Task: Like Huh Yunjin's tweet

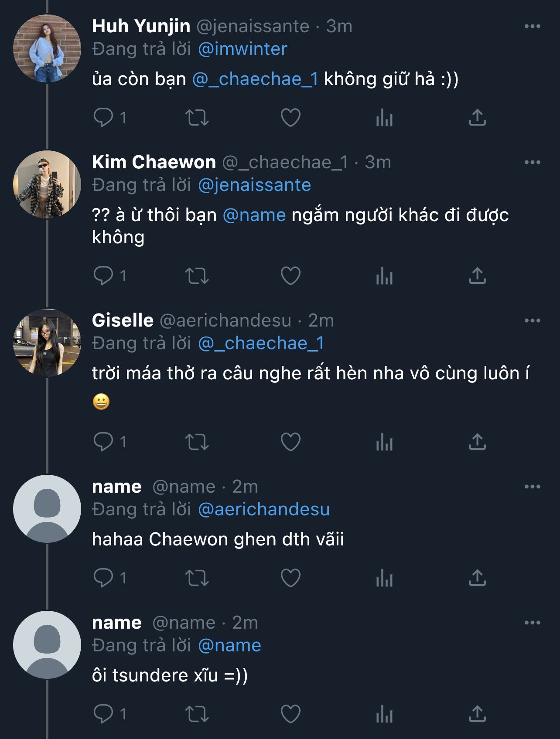Action: [290, 118]
